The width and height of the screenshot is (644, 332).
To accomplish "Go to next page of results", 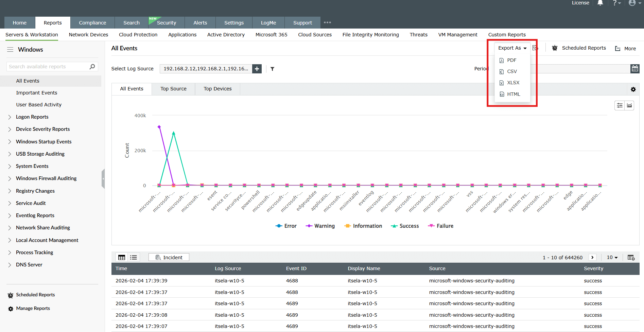I will (592, 257).
